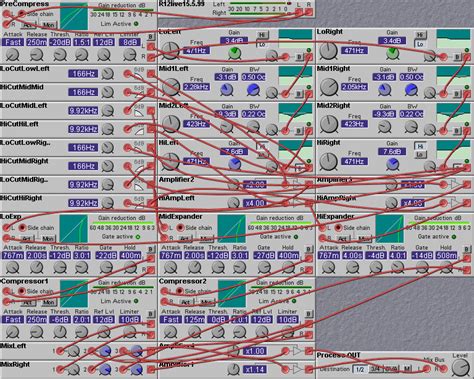Click the PreCompress L input connector
Image resolution: width=474 pixels, height=379 pixels.
6,14
